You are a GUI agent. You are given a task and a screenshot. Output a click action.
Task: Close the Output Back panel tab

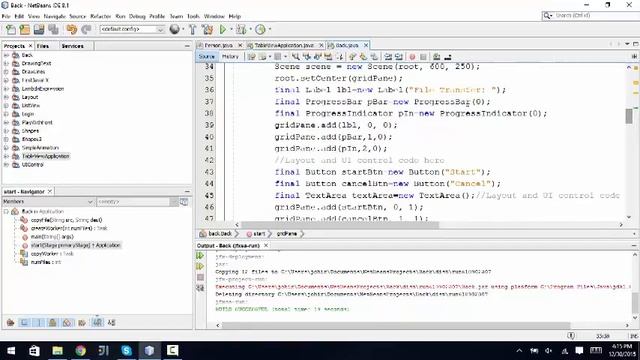point(266,245)
